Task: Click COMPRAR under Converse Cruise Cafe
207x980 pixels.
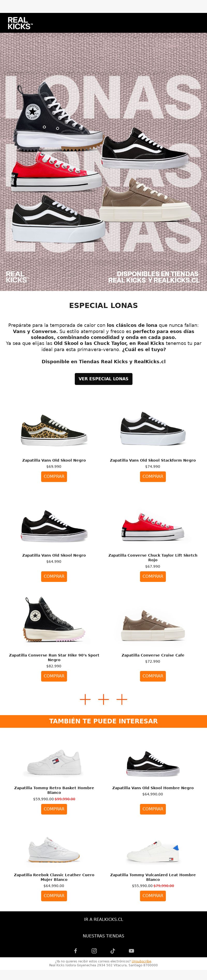Action: point(153,676)
